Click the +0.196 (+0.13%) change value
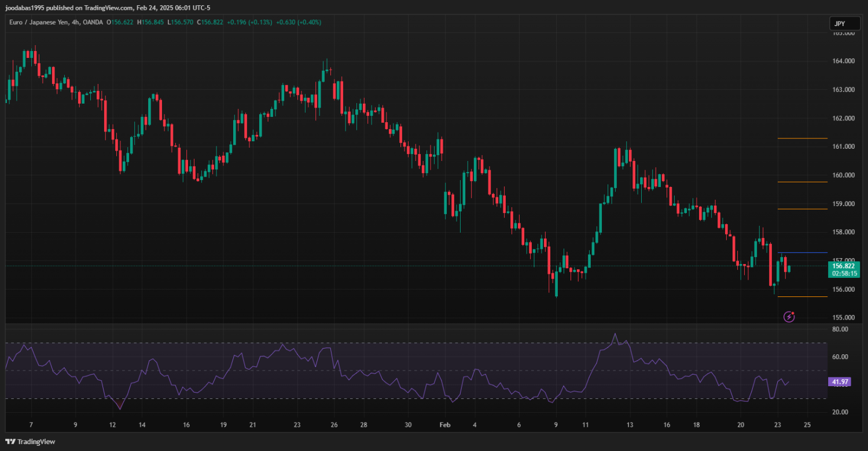Viewport: 868px width, 451px height. tap(249, 22)
